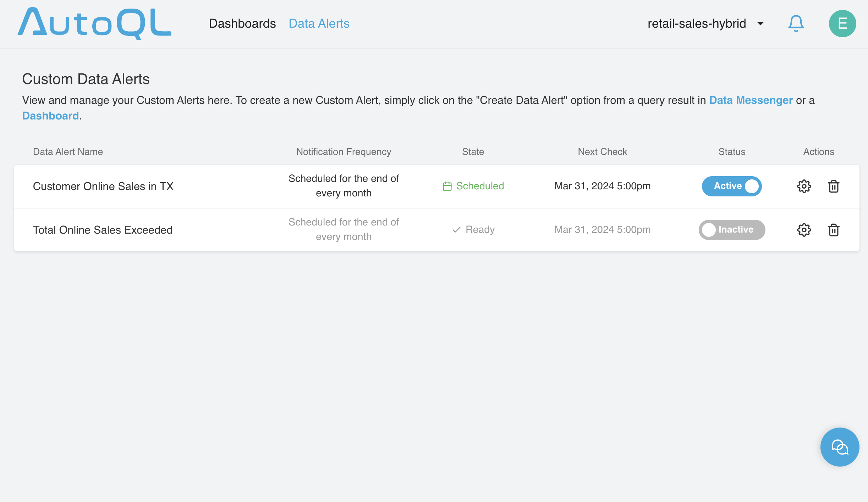The height and width of the screenshot is (502, 868).
Task: Expand the retail-sales-hybrid project dropdown
Action: tap(705, 24)
